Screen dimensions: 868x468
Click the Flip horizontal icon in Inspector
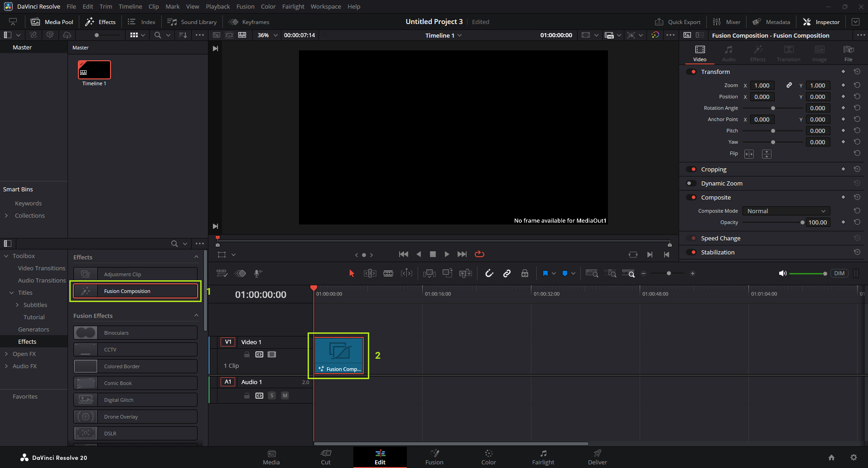coord(749,154)
